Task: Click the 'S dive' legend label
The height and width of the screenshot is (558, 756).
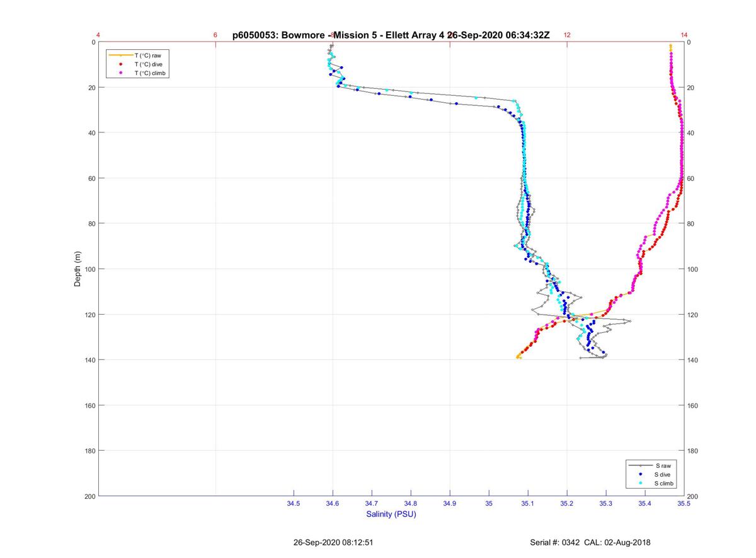Action: click(664, 474)
